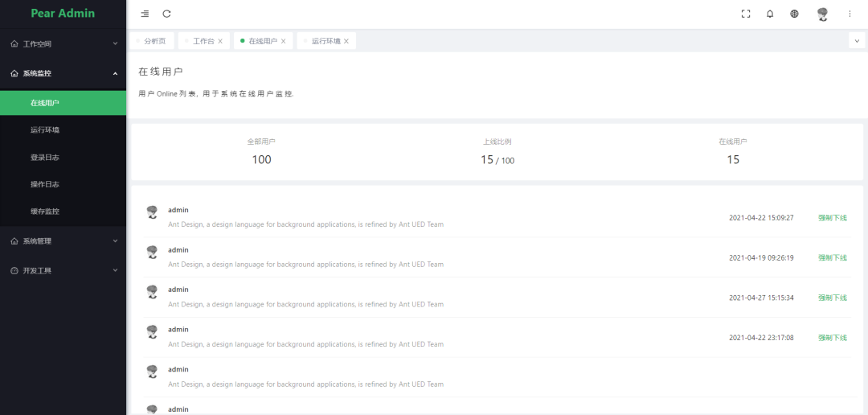Screen dimensions: 868x415
Task: Switch to the 分析页 tab
Action: point(154,41)
